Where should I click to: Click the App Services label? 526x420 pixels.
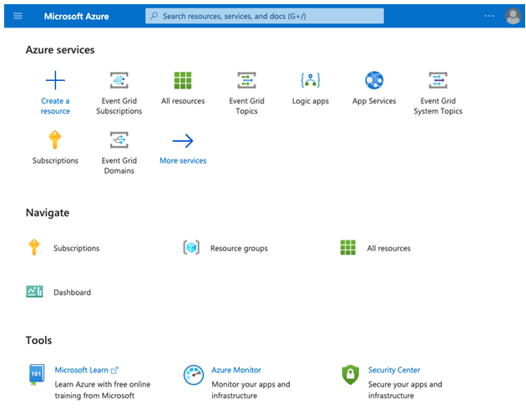tap(374, 101)
